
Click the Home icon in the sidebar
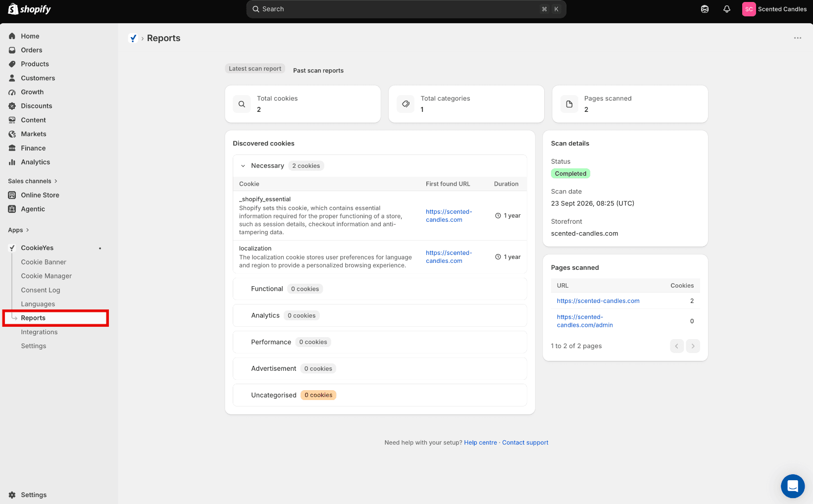point(12,36)
